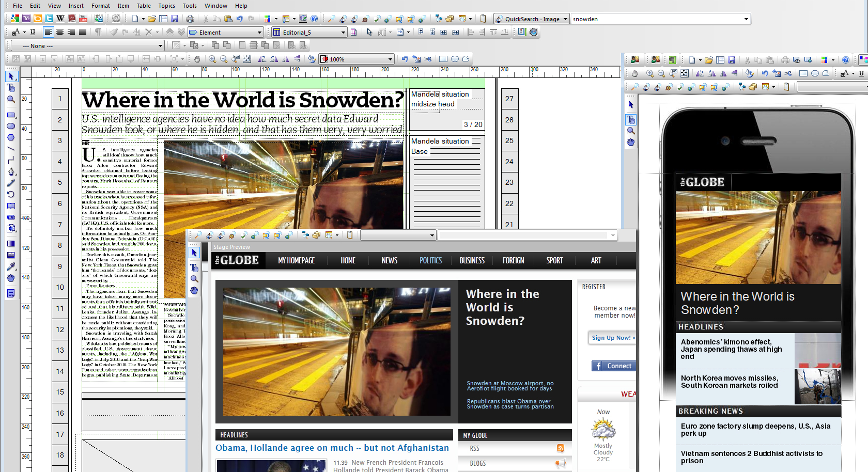Screen dimensions: 868x472
Task: Pick the ellipse shape tool in left toolbox
Action: 11,127
